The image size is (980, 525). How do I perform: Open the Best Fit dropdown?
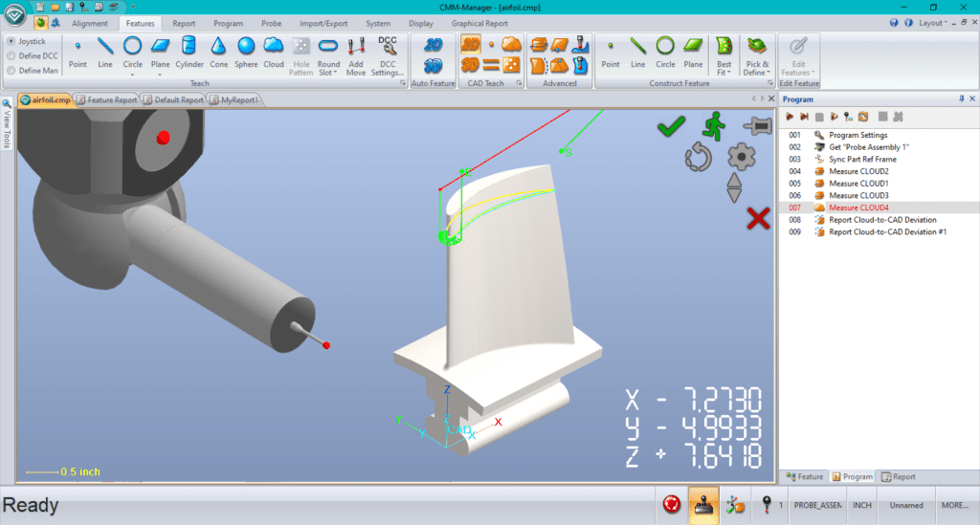724,68
